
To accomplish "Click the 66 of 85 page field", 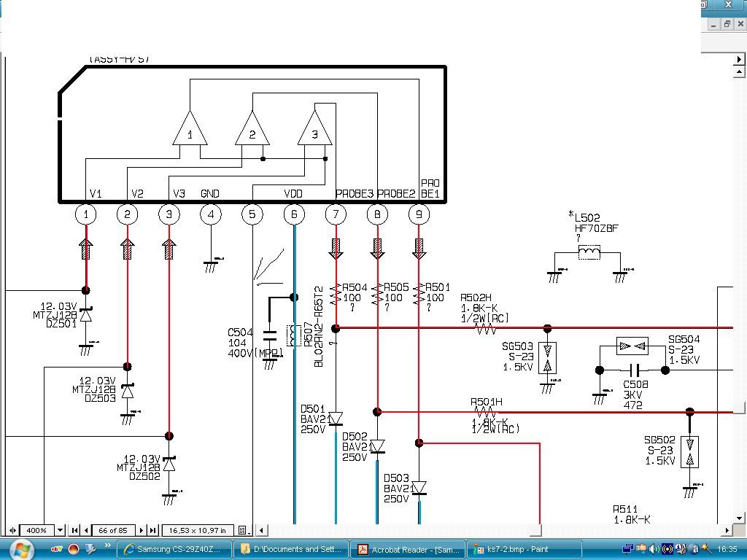I will click(113, 530).
